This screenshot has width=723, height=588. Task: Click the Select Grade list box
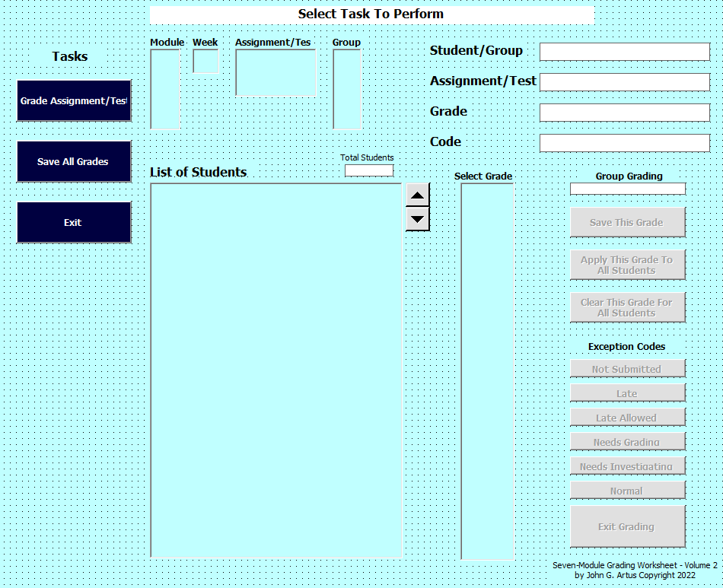click(487, 371)
